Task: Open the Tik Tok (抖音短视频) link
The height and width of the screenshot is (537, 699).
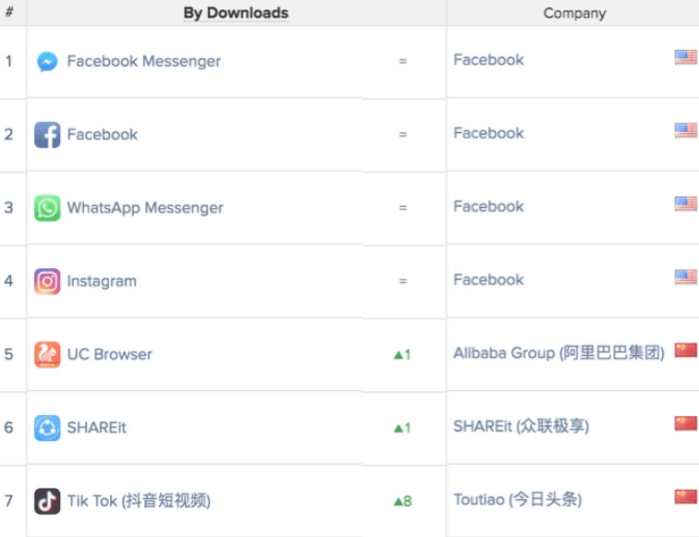Action: pos(139,501)
